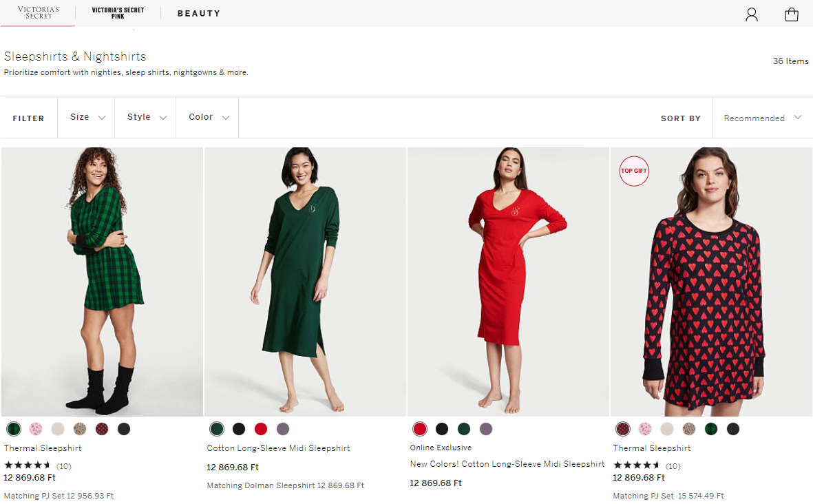Screen dimensions: 813x504
Task: Click the Matching PJ Set link
Action: point(59,494)
